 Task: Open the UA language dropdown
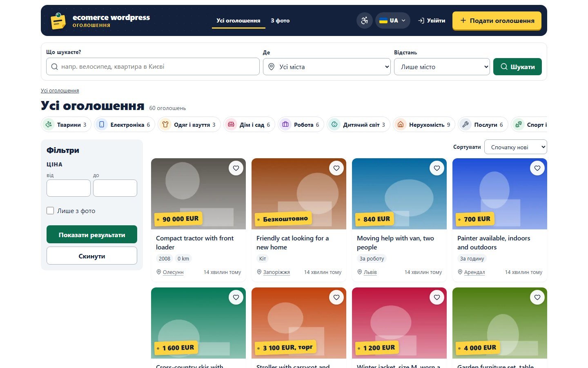392,20
